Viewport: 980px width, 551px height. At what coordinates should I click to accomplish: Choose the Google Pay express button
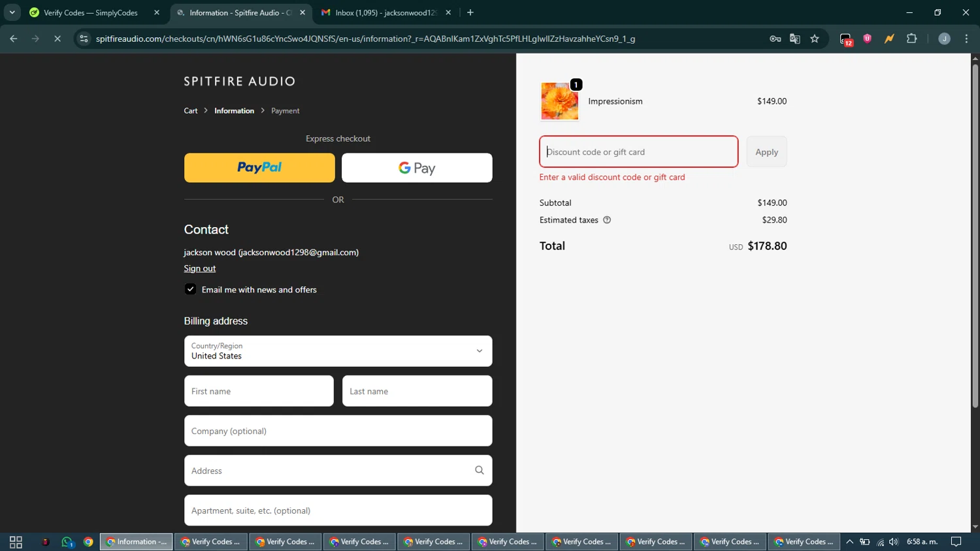click(417, 168)
